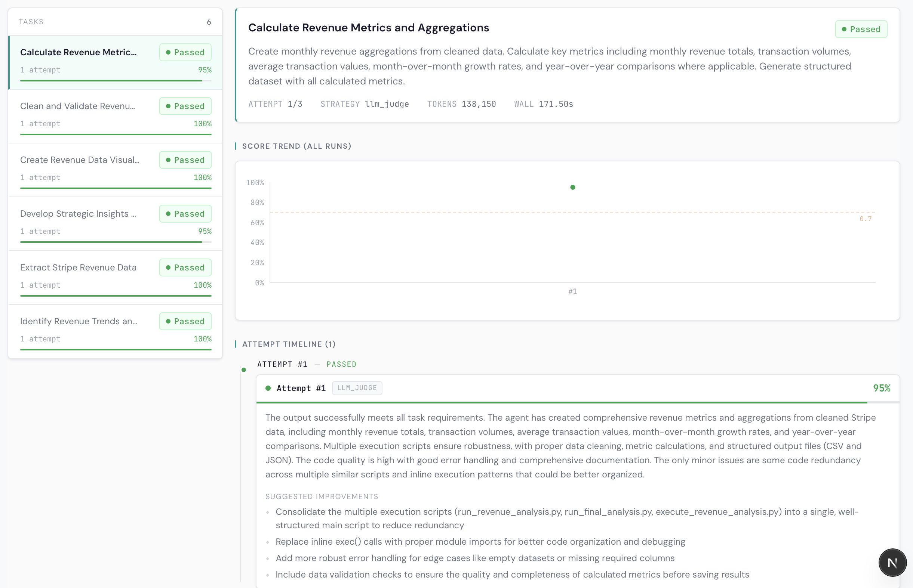Click the 95% progress bar under Calculate Revenue Metric
The width and height of the screenshot is (913, 588).
(x=111, y=81)
